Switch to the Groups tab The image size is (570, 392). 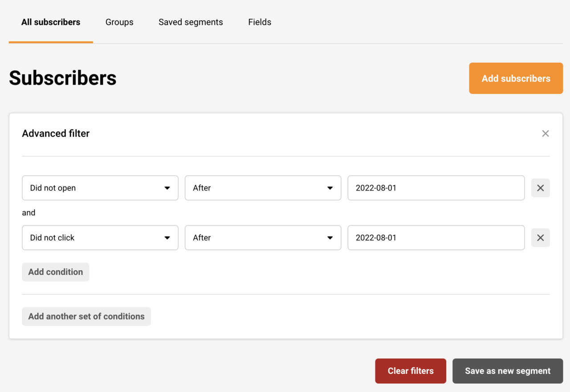[119, 22]
